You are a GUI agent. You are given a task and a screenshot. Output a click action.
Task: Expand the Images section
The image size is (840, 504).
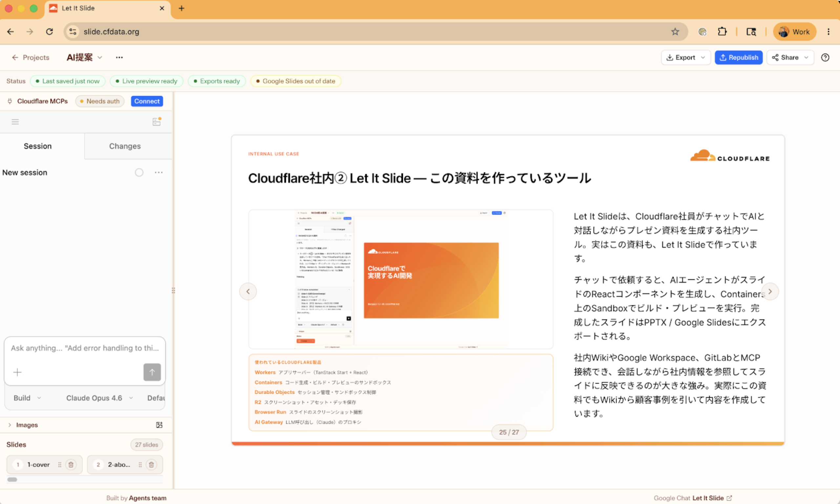(x=23, y=425)
